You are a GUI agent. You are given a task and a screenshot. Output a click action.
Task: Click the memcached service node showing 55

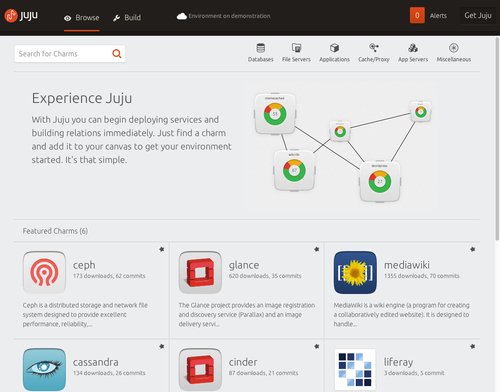275,114
